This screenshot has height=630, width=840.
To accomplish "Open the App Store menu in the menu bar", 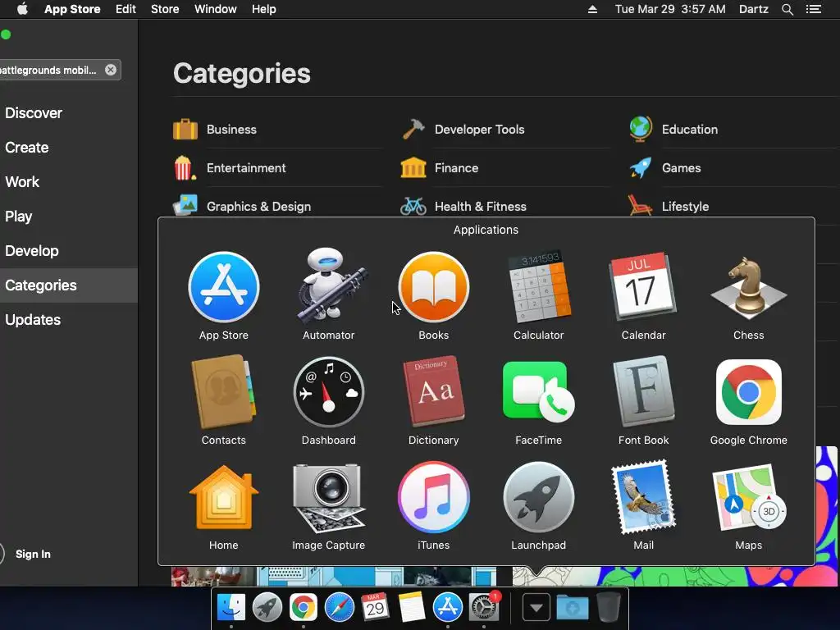I will click(72, 9).
